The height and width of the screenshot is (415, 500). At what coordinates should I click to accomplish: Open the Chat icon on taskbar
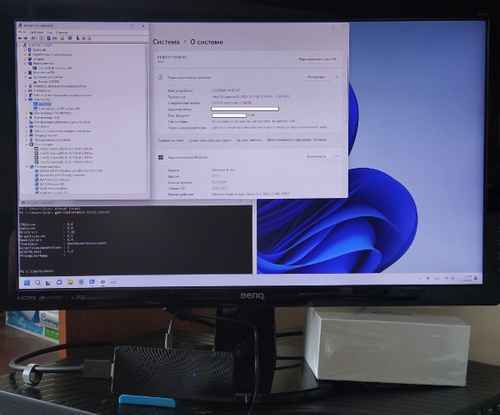click(59, 282)
